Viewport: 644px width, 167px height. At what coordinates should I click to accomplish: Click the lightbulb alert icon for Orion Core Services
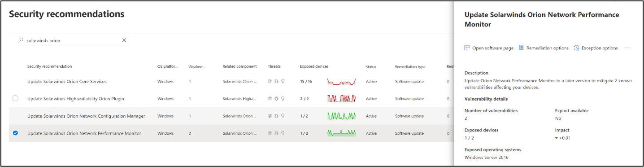coord(283,82)
